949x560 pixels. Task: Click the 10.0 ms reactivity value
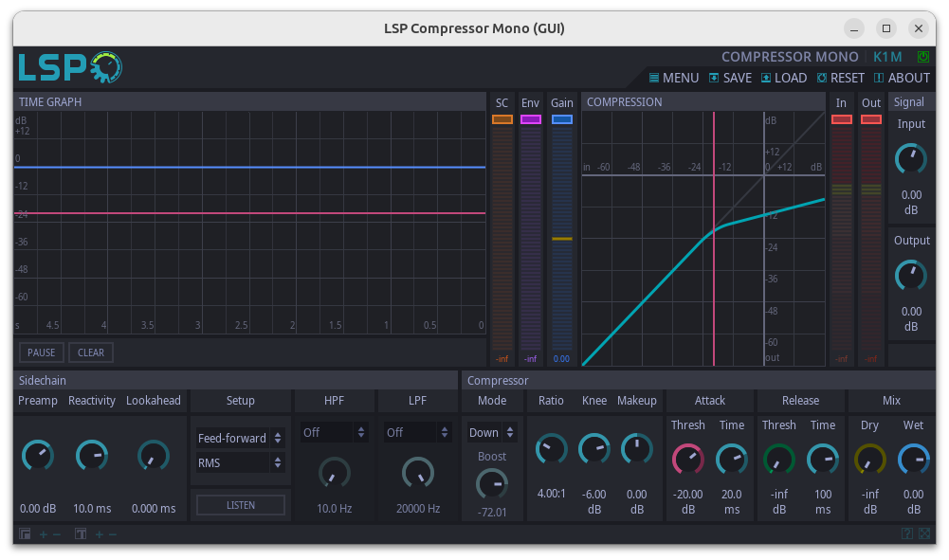(92, 509)
